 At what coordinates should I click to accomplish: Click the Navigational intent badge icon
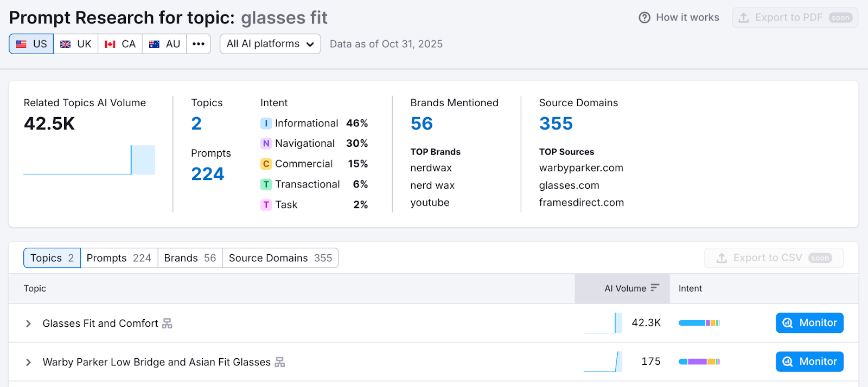pyautogui.click(x=266, y=144)
